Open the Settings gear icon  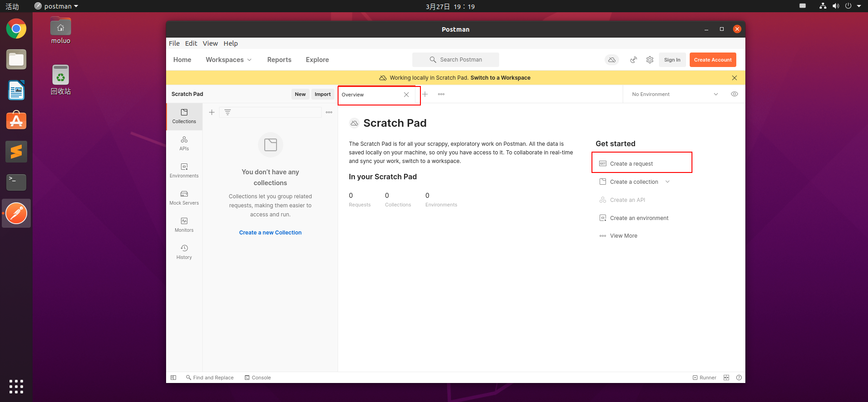(650, 60)
